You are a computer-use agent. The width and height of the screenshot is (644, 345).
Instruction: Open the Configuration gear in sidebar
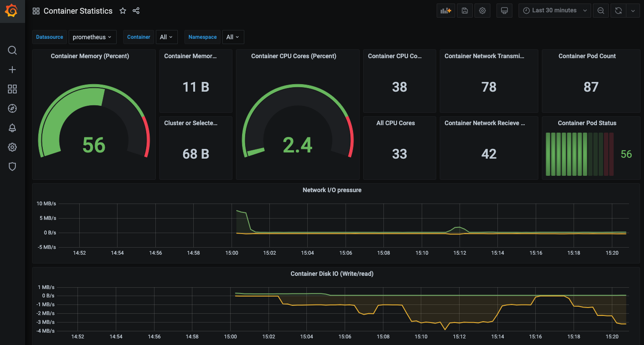[x=12, y=147]
